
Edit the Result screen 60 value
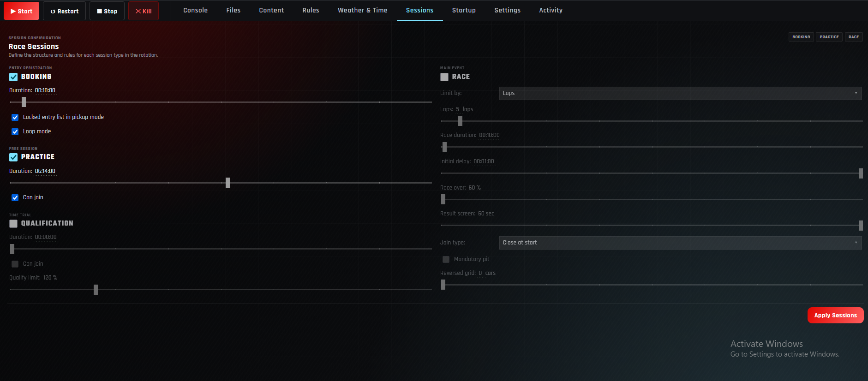point(481,214)
